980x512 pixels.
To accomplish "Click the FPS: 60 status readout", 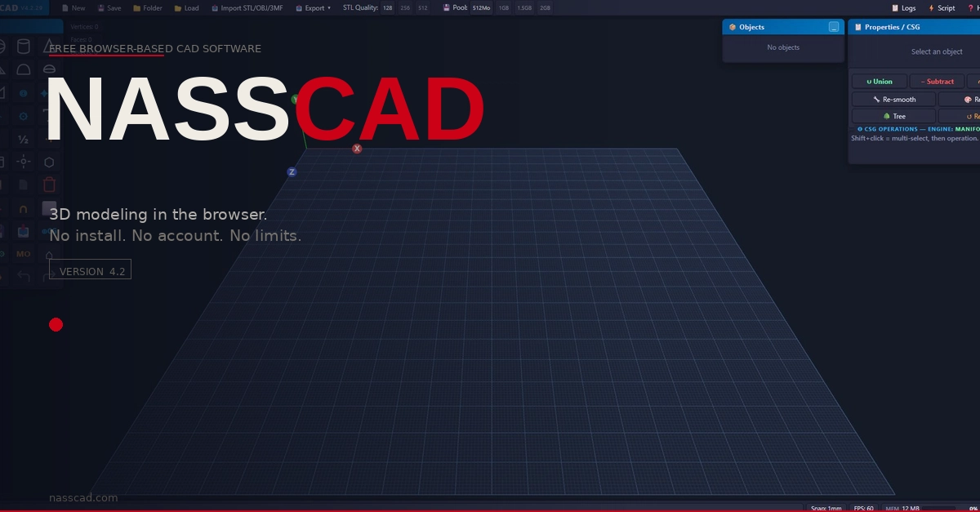I will 863,508.
